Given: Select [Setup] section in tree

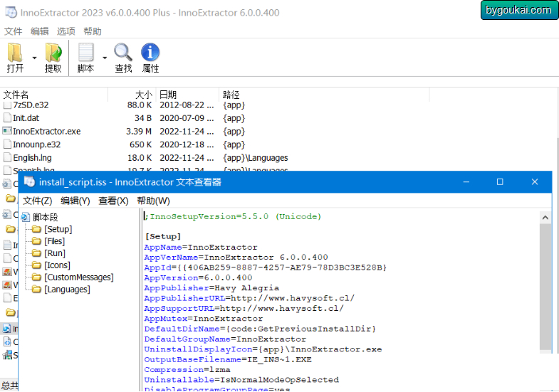Looking at the screenshot, I should pos(58,229).
